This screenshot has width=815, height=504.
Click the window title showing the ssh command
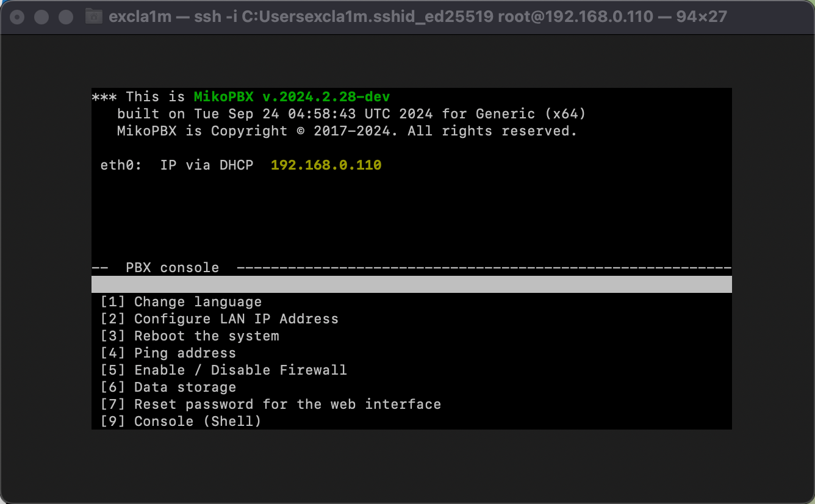(417, 16)
